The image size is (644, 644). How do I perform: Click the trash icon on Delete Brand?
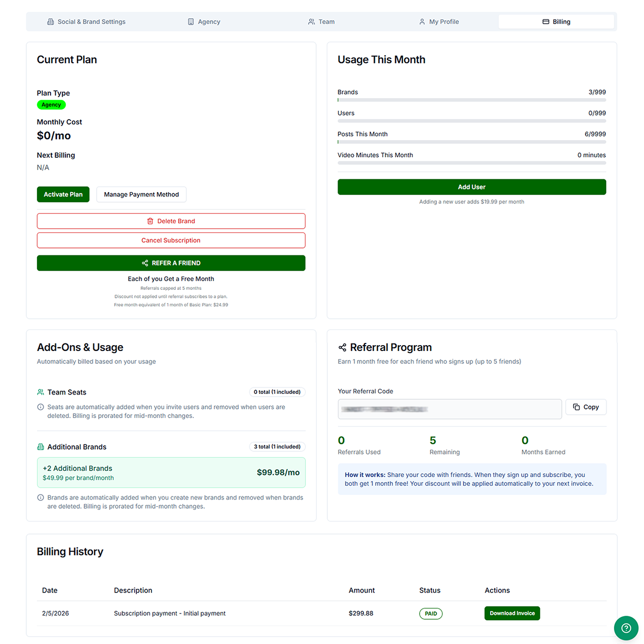pyautogui.click(x=150, y=221)
